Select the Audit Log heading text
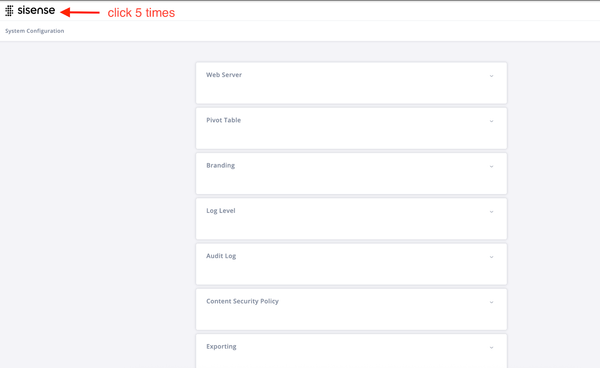 pyautogui.click(x=221, y=256)
